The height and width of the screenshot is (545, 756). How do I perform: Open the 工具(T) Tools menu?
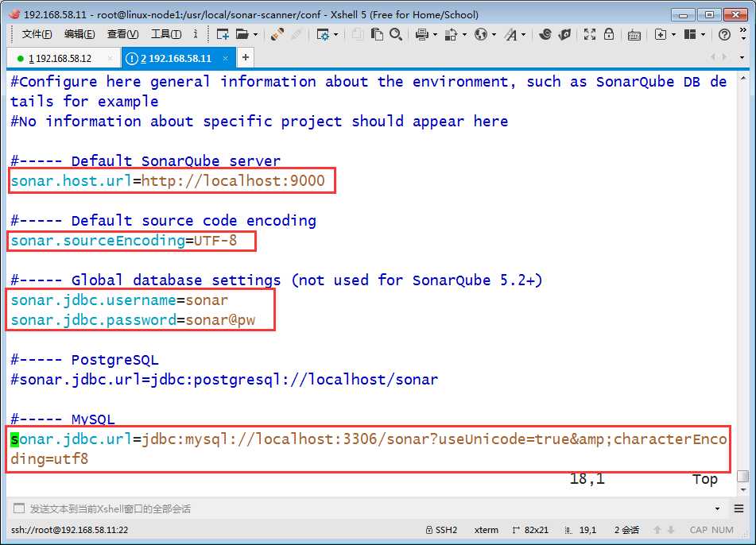pyautogui.click(x=166, y=34)
